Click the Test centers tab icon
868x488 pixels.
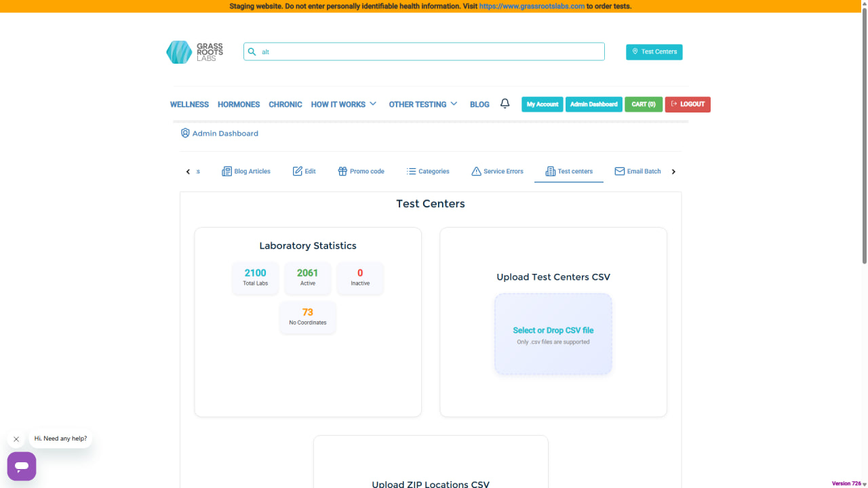pos(551,171)
